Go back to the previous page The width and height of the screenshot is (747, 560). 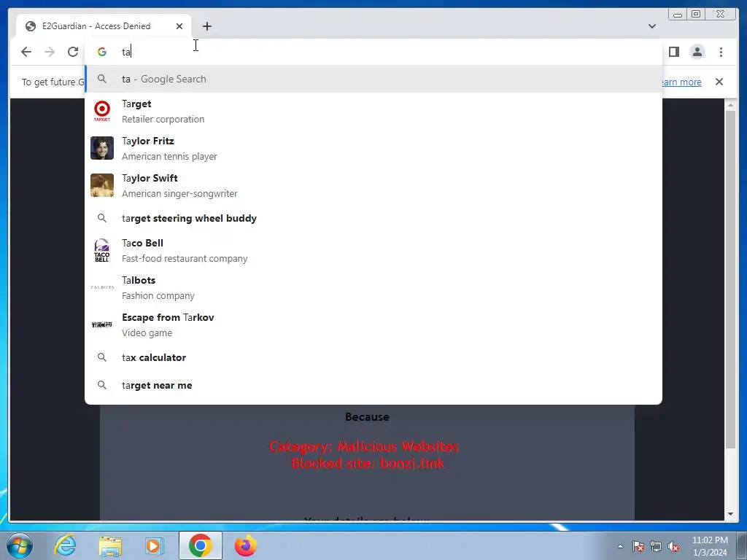(x=26, y=52)
